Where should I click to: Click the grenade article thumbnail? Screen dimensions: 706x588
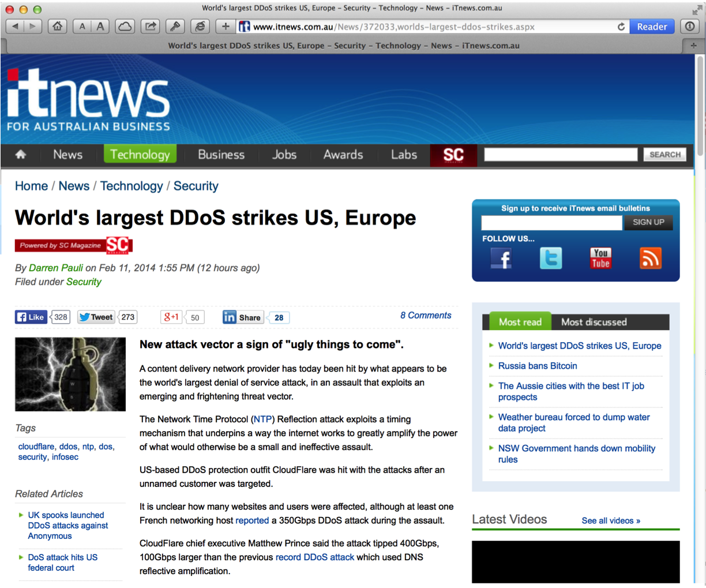click(x=70, y=374)
